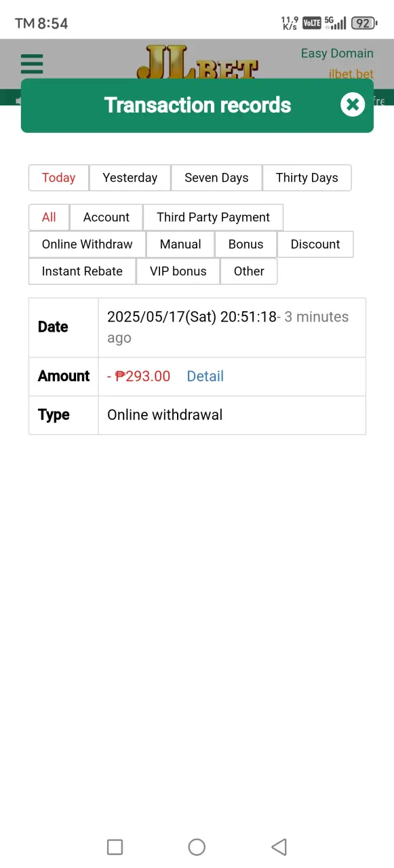The width and height of the screenshot is (394, 868).
Task: Select the Today date filter
Action: tap(58, 178)
